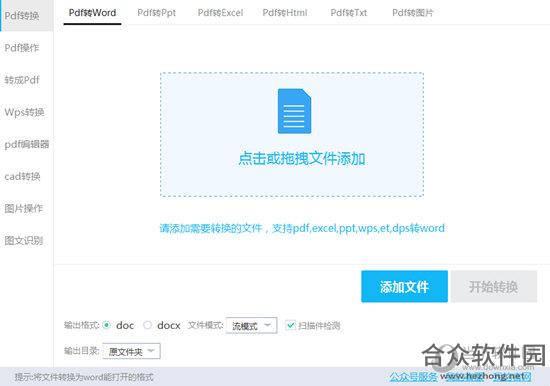Viewport: 550px width, 386px height.
Task: Toggle the 扫描件检测 checkbox
Action: [x=290, y=325]
